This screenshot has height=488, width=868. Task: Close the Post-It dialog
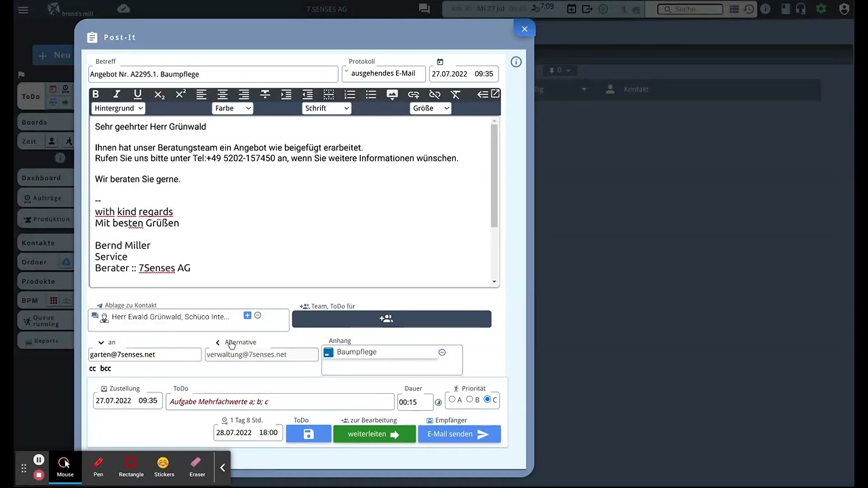pos(524,28)
